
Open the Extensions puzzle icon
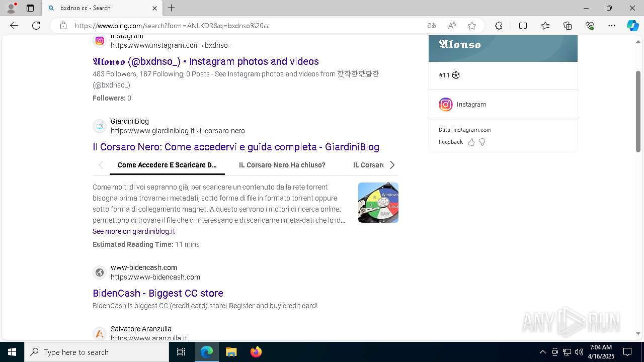click(x=499, y=26)
